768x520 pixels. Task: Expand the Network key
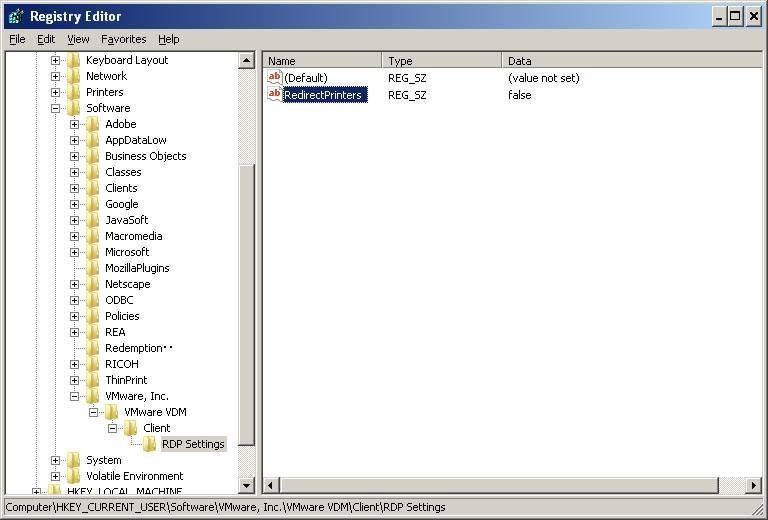(55, 76)
